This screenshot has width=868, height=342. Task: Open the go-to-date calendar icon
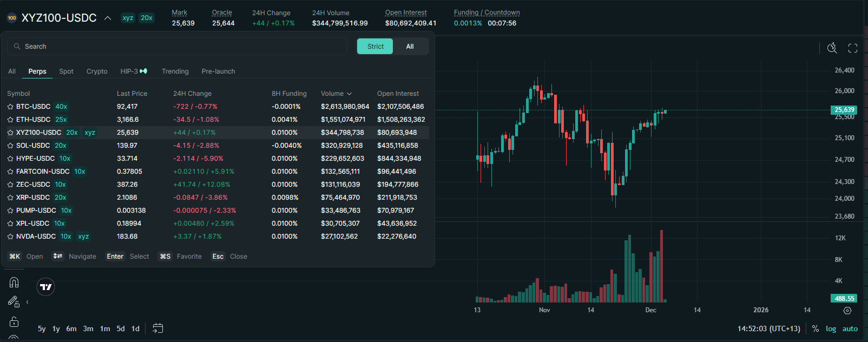(x=157, y=328)
